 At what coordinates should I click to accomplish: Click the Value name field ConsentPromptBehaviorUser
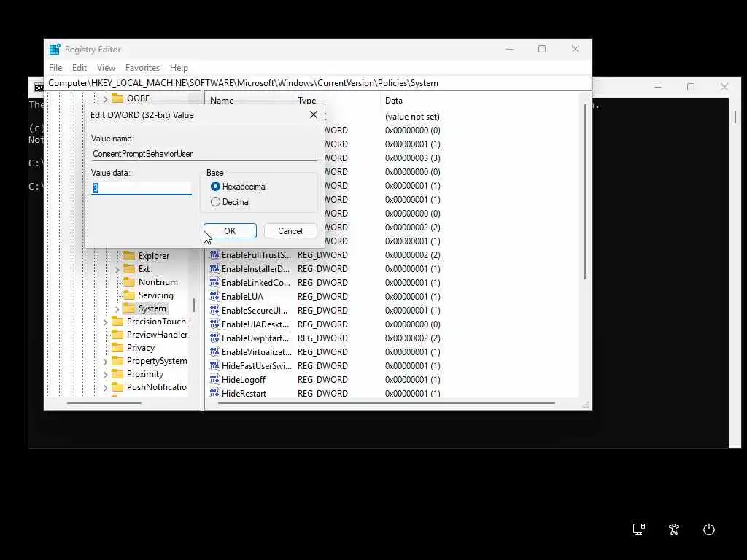(204, 154)
